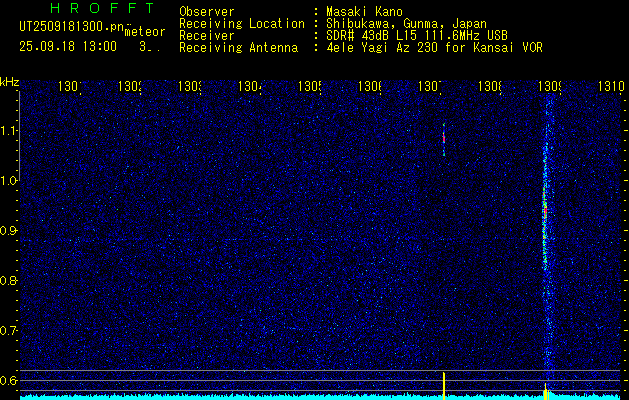Click the bright red-yellow meteor echo peak
The height and width of the screenshot is (400, 629).
point(545,204)
